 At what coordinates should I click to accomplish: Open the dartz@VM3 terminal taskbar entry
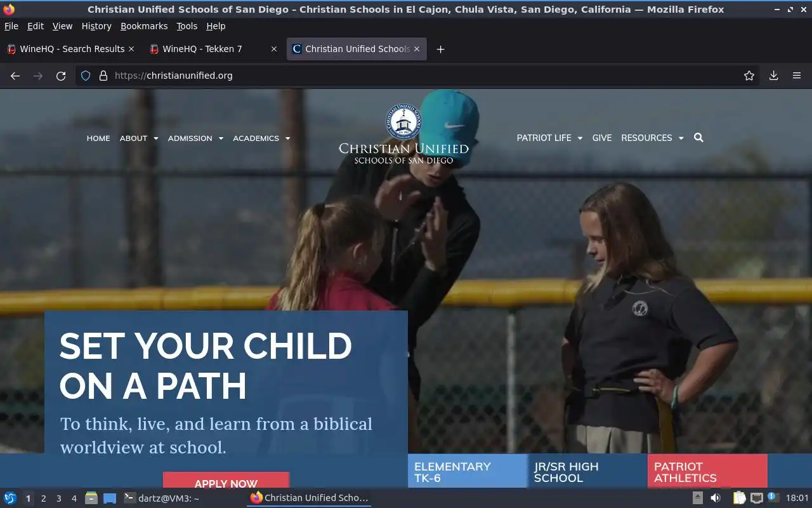coord(162,498)
